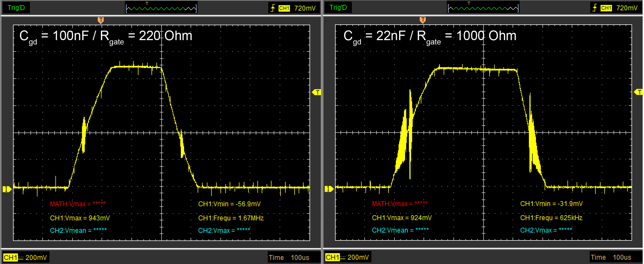Click right scope rising-edge trigger icon
644x264 pixels.
595,8
